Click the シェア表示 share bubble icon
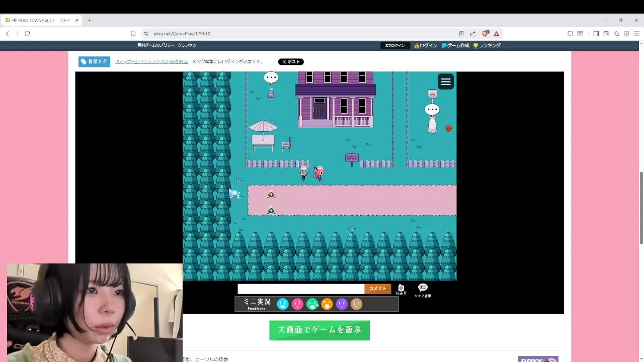The image size is (644, 362). tap(423, 290)
